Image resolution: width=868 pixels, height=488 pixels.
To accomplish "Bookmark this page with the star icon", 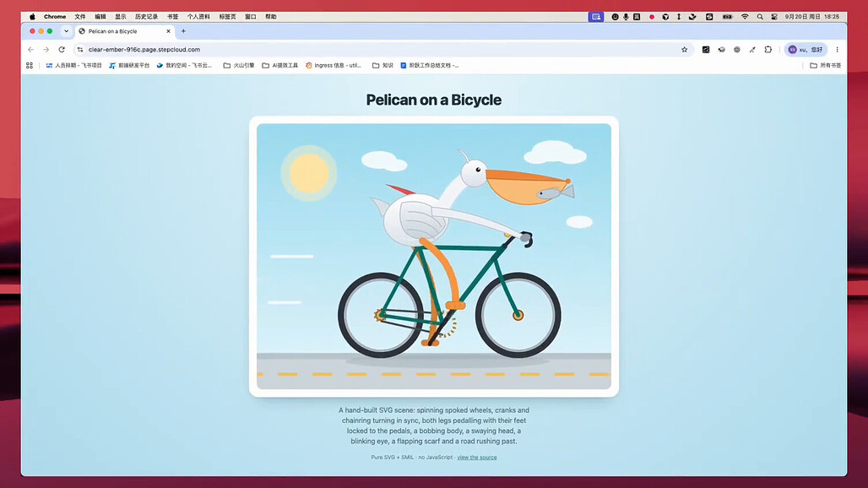I will click(x=684, y=50).
